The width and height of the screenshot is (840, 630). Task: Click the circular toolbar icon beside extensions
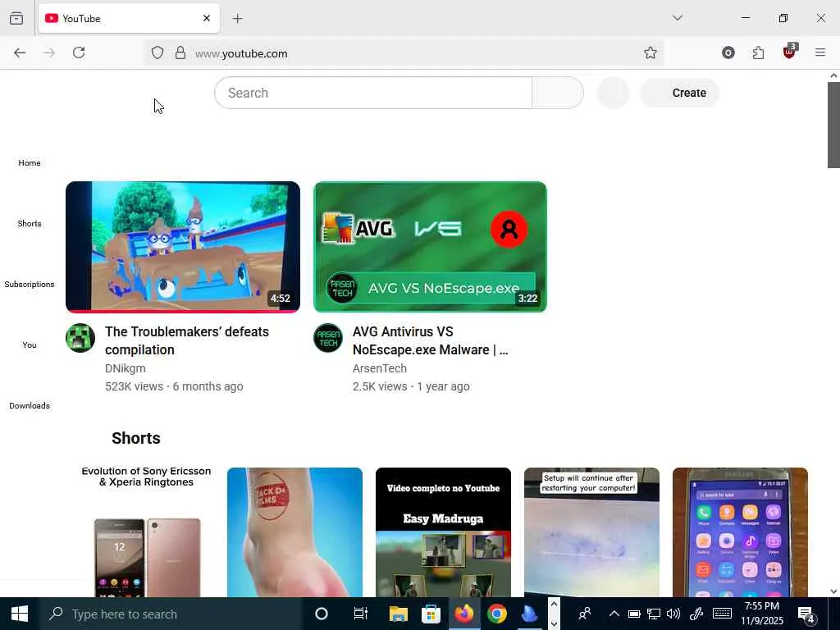(728, 52)
